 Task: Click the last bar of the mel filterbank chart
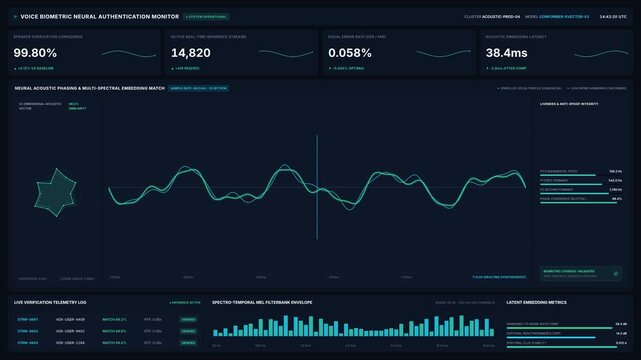click(x=492, y=333)
